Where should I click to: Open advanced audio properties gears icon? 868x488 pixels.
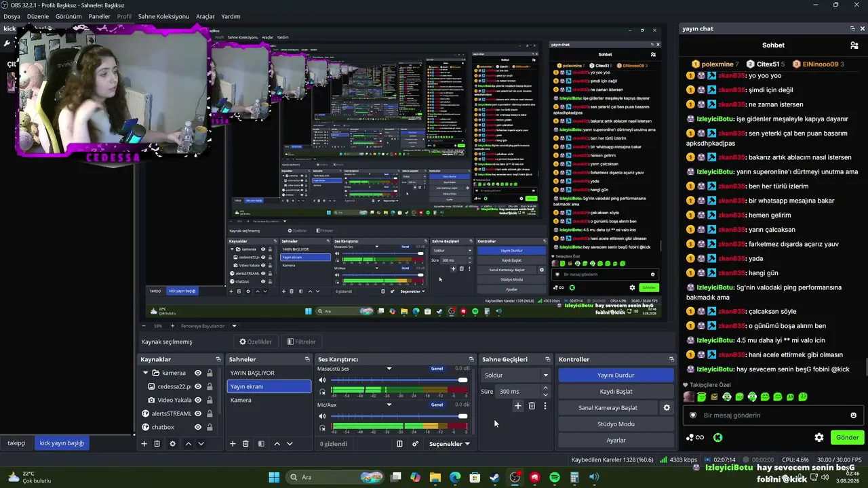click(415, 444)
